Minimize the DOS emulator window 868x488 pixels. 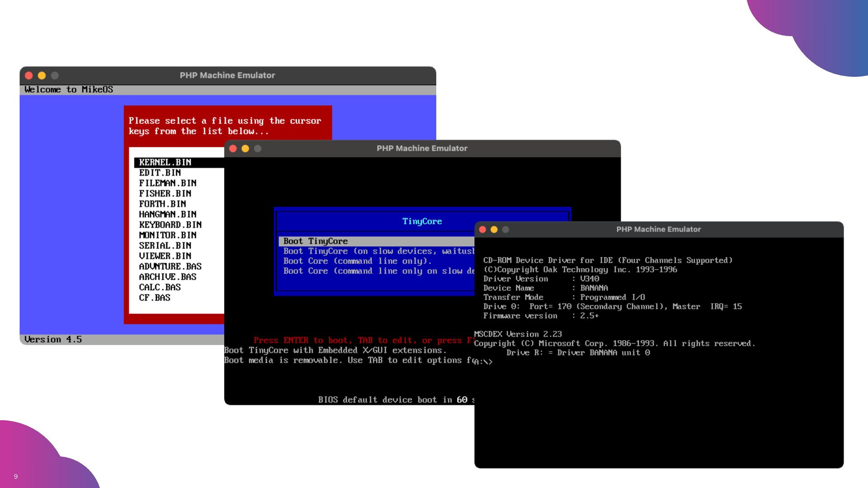pyautogui.click(x=494, y=230)
